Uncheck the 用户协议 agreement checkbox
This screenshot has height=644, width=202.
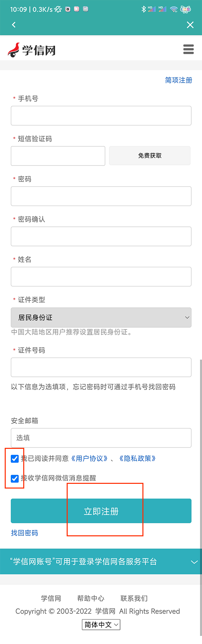pyautogui.click(x=15, y=459)
